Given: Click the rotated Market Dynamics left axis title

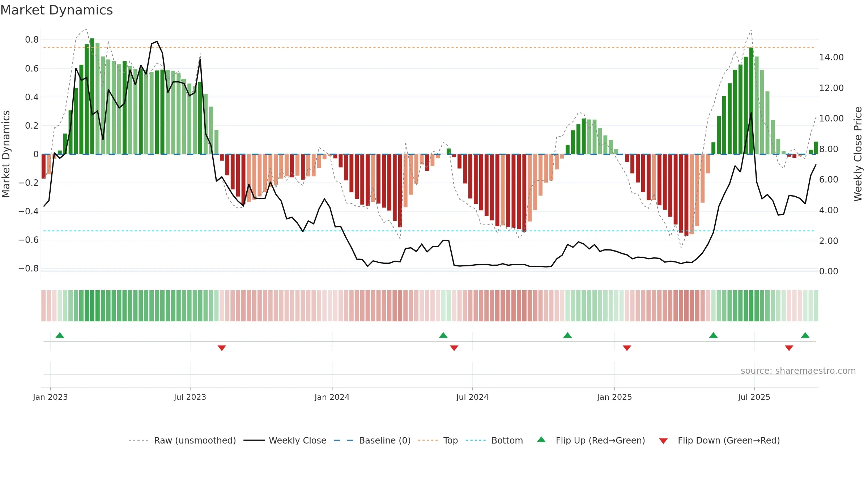Looking at the screenshot, I should tap(6, 154).
